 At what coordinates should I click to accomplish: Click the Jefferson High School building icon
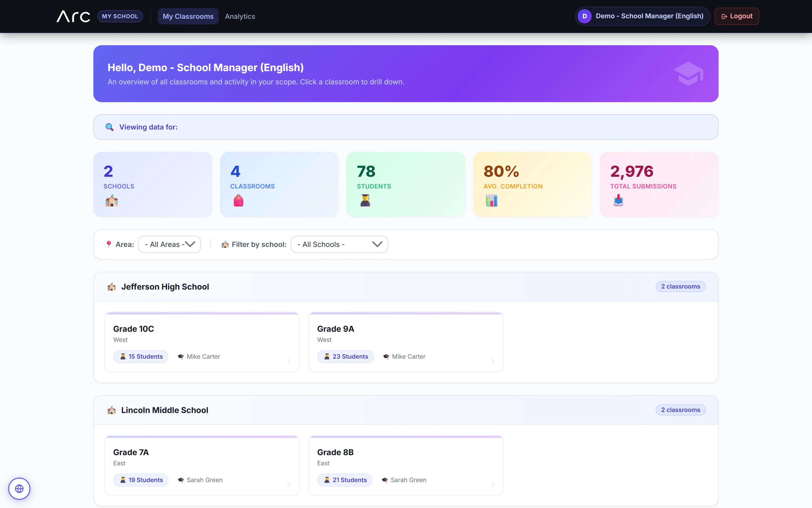pyautogui.click(x=111, y=287)
